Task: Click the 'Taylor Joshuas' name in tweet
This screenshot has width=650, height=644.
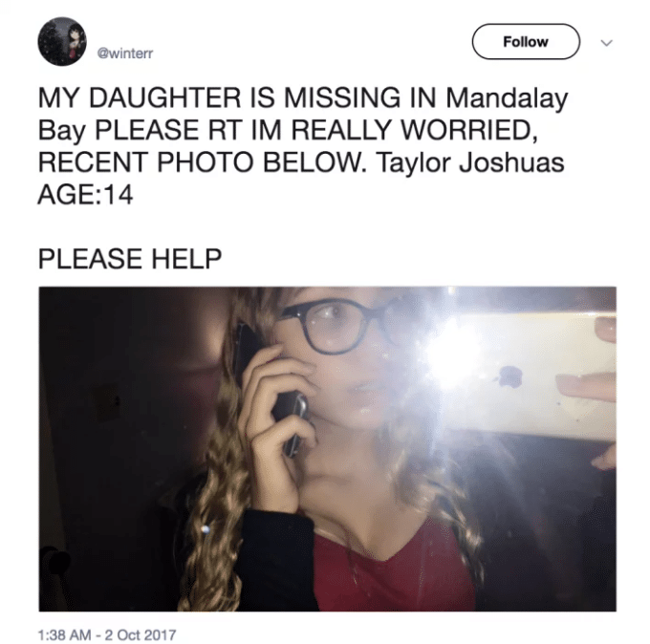Action: click(469, 162)
